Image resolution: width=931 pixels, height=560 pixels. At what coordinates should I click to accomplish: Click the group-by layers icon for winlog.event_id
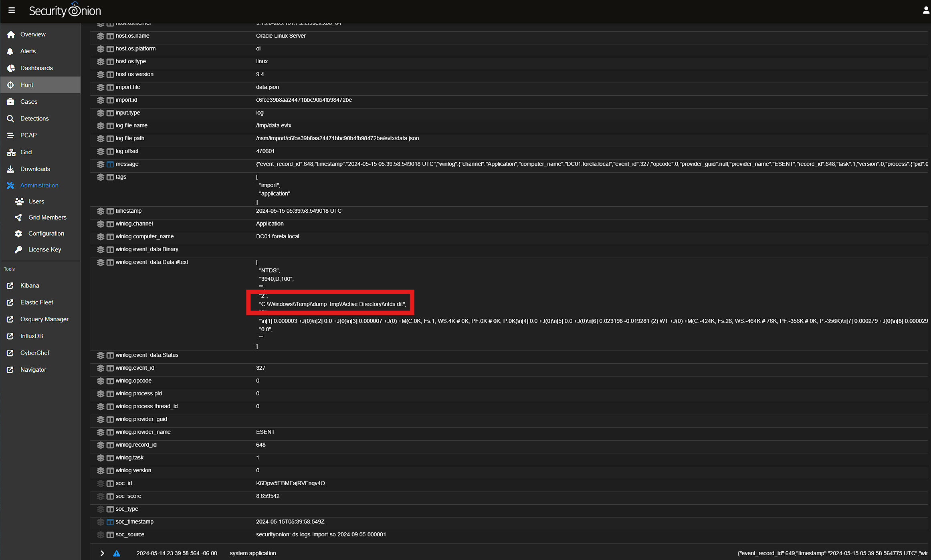pos(101,368)
